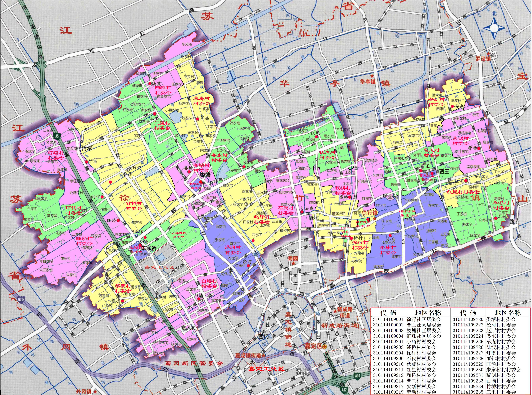Image resolution: width=532 pixels, height=395 pixels.
Task: Click the 黎明村村委会 red map label
Action: [x=123, y=288]
